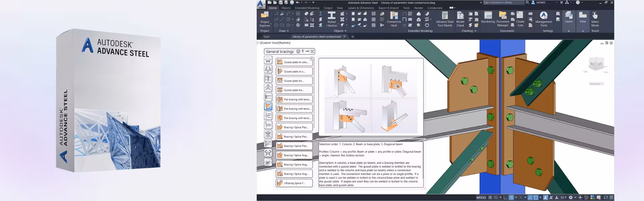Image resolution: width=644 pixels, height=201 pixels.
Task: Open the Output ribbon tab
Action: click(328, 8)
